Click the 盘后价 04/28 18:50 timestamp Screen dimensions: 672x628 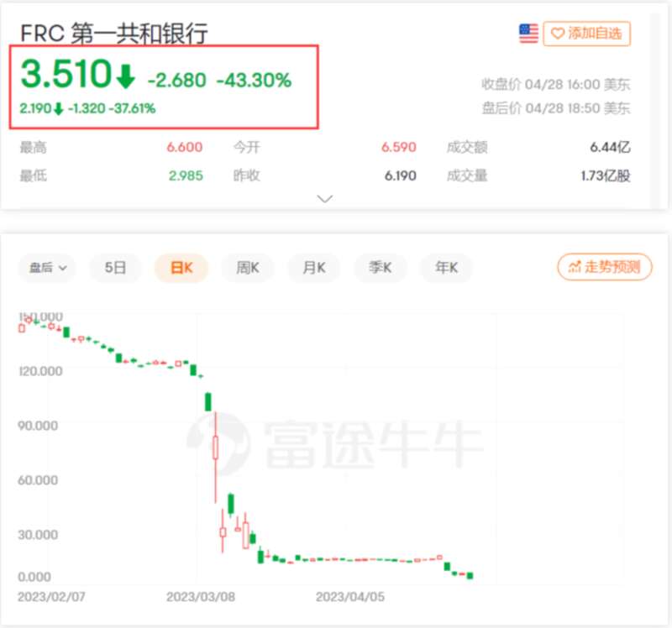click(556, 108)
